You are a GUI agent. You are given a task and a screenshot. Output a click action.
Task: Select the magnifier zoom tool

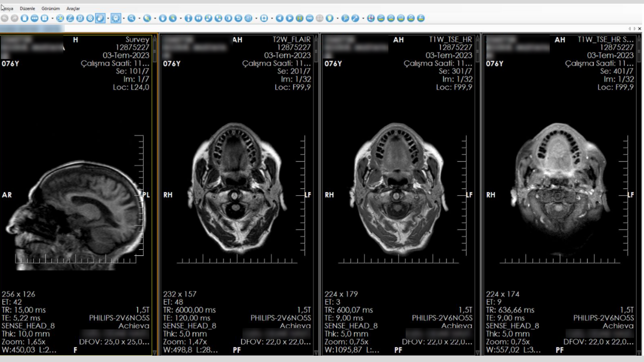[131, 18]
